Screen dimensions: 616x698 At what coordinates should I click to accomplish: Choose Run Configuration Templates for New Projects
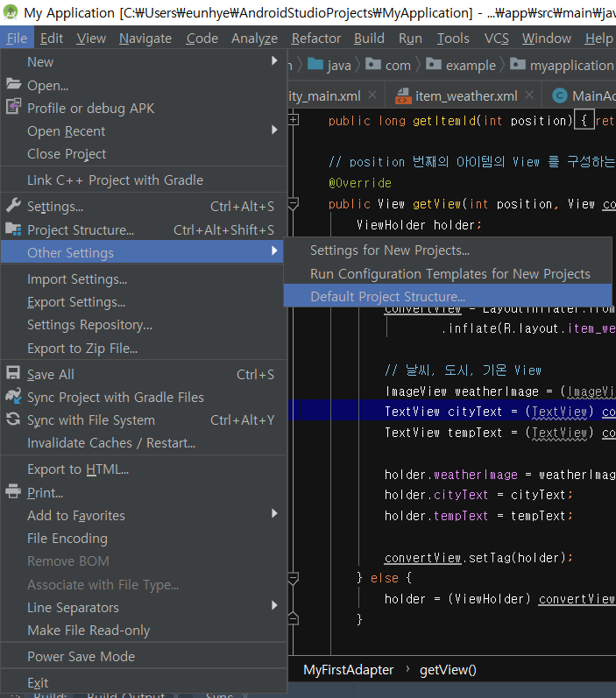[448, 273]
